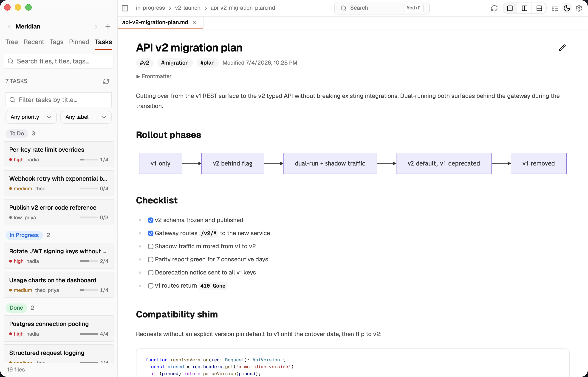588x377 pixels.
Task: Check Deprecation notice sent to all v1 keys
Action: coord(151,273)
